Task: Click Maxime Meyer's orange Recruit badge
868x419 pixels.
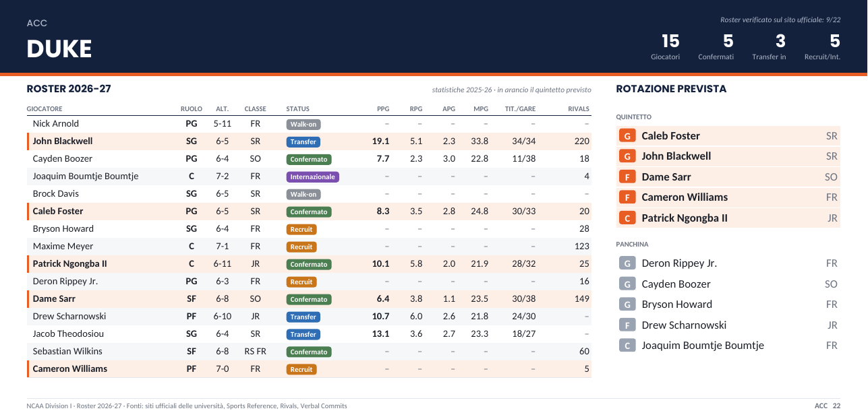Action: click(x=301, y=247)
